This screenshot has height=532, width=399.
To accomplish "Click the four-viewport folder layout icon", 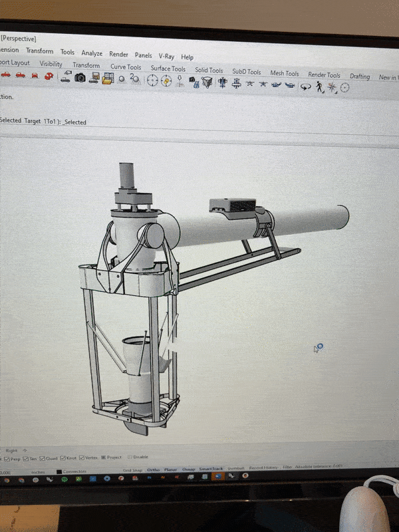I will click(108, 78).
